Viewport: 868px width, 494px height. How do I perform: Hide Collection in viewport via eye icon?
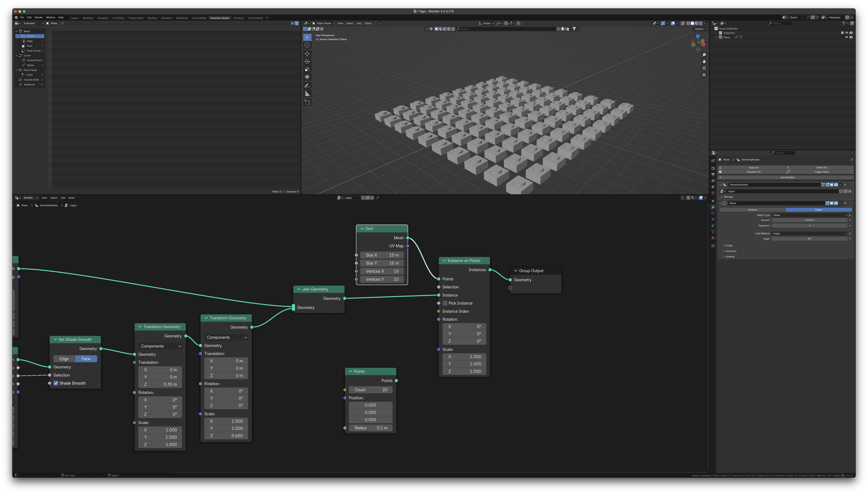click(x=847, y=33)
